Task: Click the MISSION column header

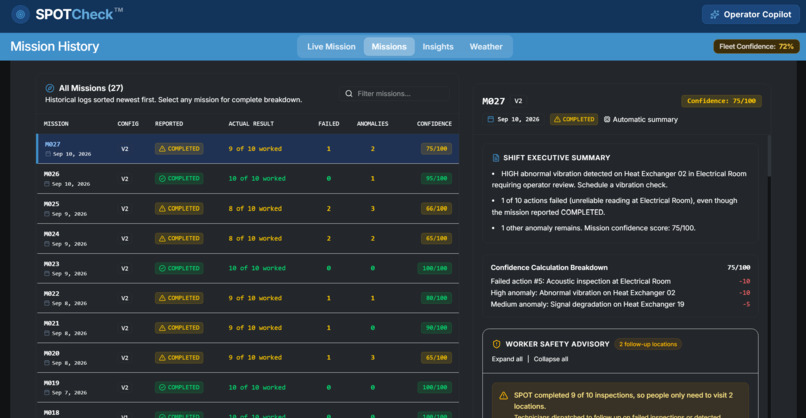Action: [x=56, y=124]
